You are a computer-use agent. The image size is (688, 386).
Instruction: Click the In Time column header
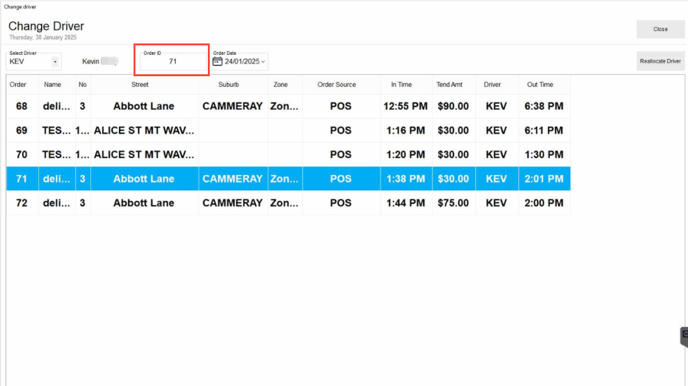pos(401,85)
